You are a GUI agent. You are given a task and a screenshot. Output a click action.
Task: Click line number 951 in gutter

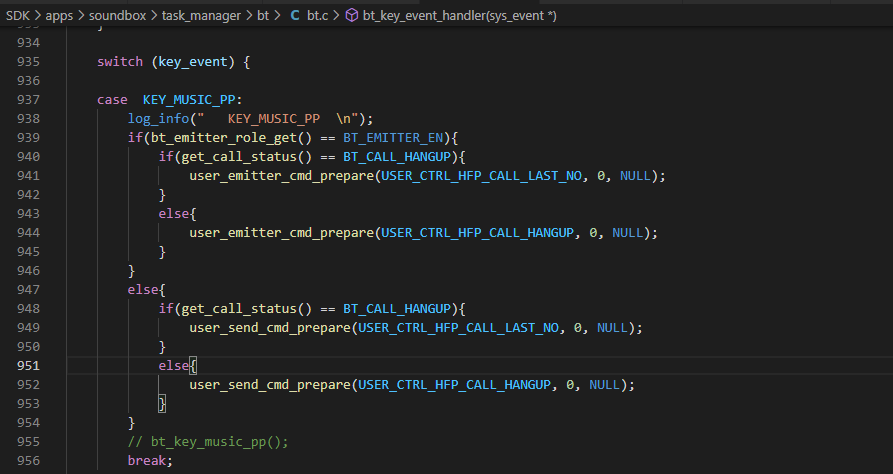pyautogui.click(x=28, y=366)
